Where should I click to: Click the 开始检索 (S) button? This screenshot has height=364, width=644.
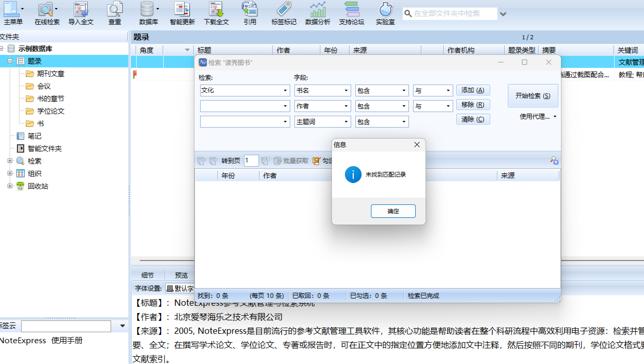coord(533,96)
